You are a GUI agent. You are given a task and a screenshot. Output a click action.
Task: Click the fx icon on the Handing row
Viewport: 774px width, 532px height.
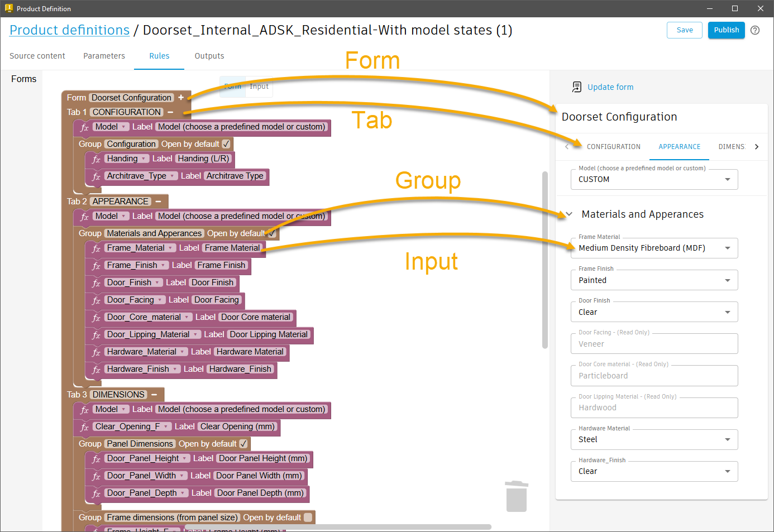point(96,159)
